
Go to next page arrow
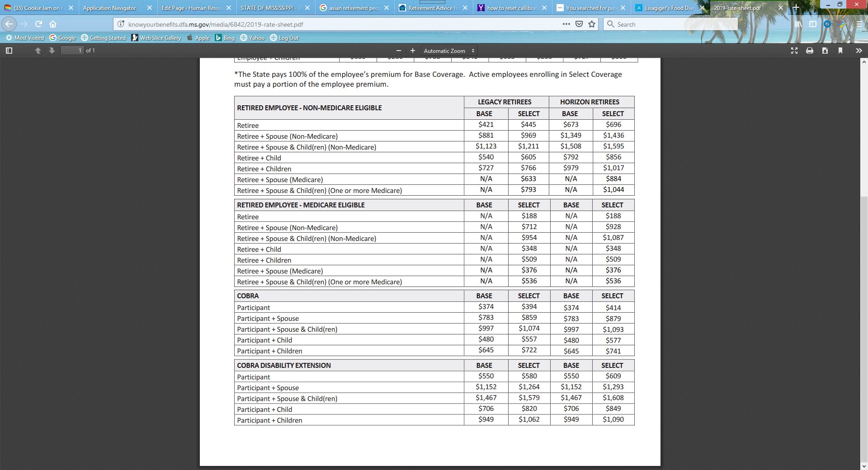coord(52,51)
